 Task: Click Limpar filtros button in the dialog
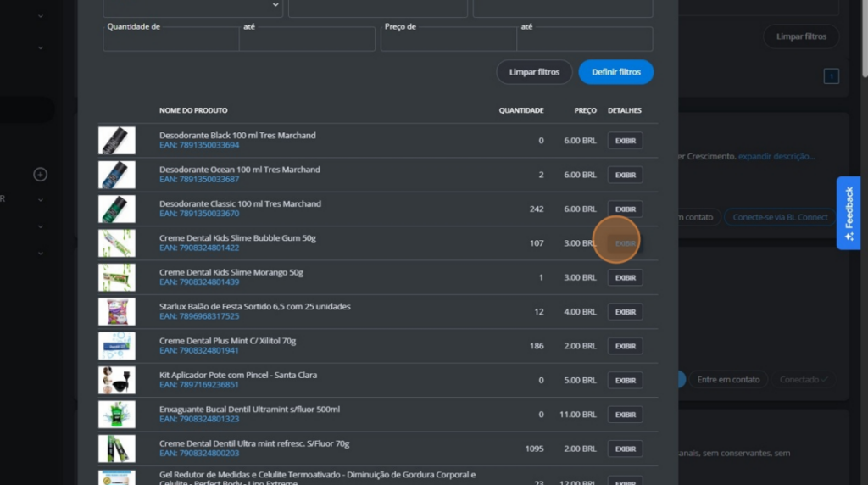(x=534, y=72)
